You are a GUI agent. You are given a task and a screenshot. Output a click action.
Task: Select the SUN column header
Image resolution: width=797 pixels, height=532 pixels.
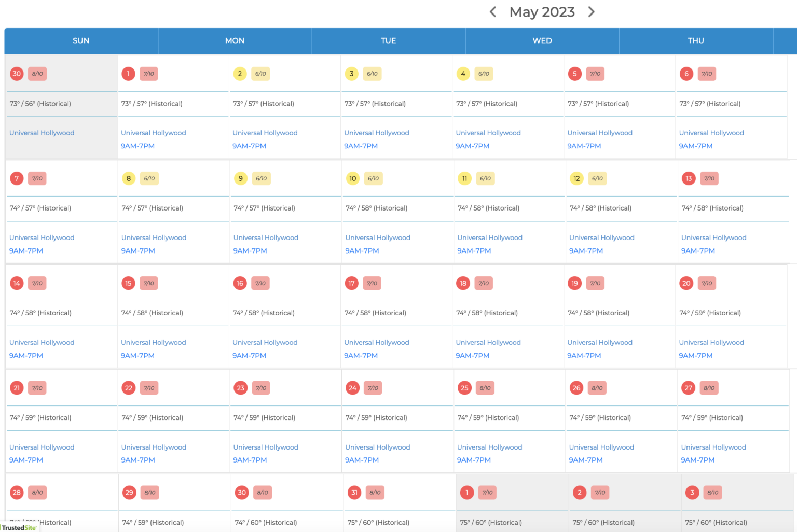81,40
